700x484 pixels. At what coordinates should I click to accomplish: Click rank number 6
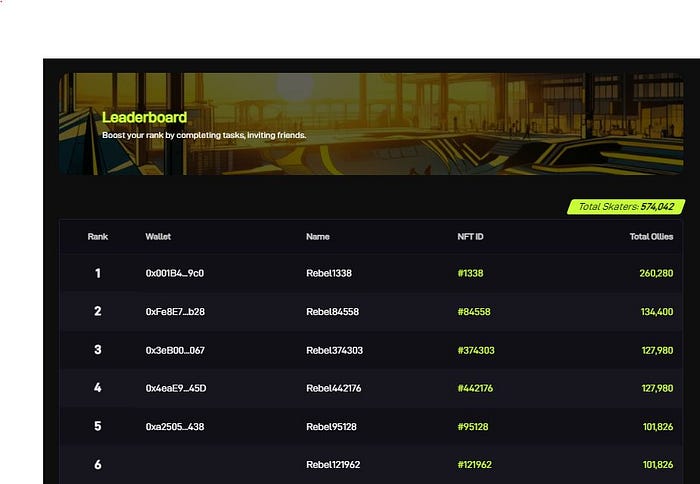[98, 465]
